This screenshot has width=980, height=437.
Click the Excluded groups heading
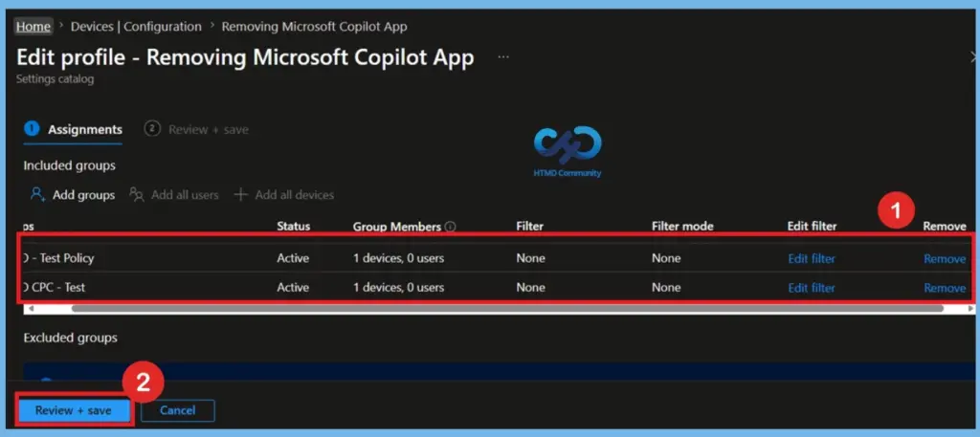71,338
